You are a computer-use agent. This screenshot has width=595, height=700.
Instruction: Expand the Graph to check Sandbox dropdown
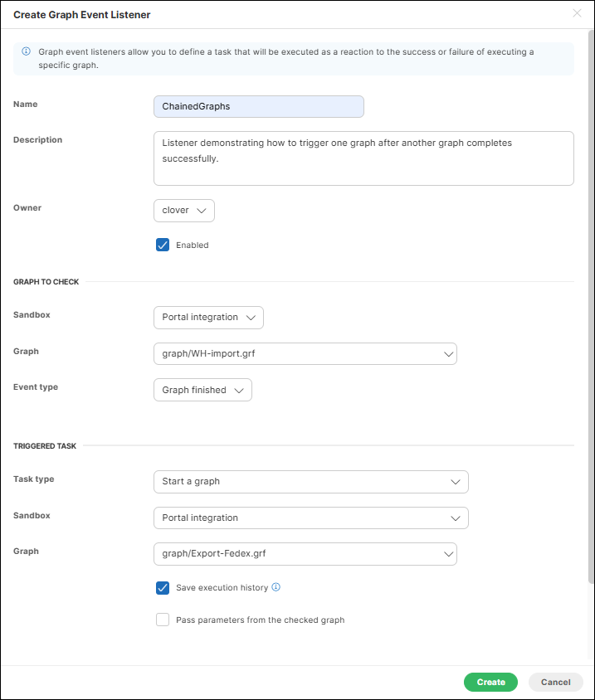(x=208, y=318)
